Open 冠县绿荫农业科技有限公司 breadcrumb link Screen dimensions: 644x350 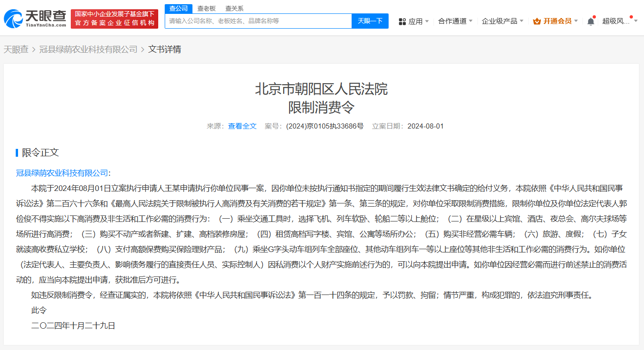pos(88,49)
